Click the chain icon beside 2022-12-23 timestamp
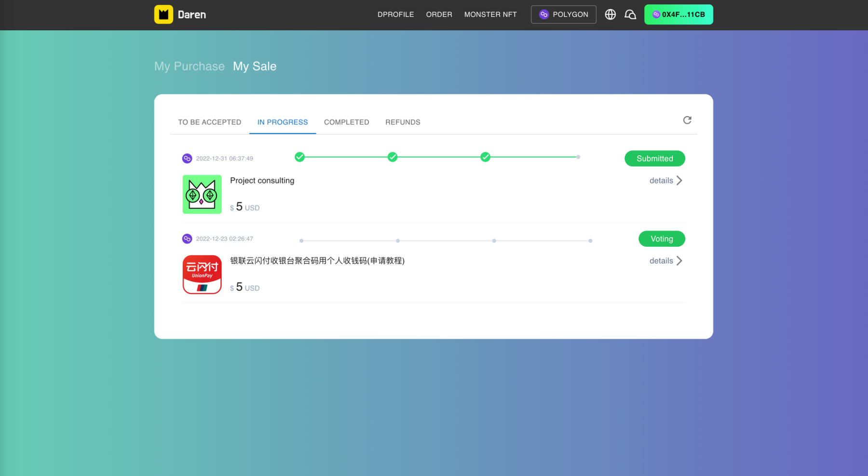 (x=187, y=239)
